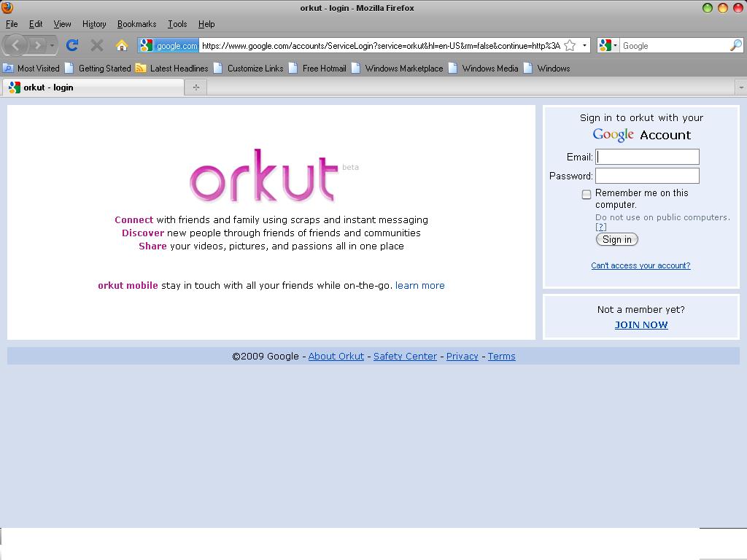
Task: Open the Privacy footer link
Action: pyautogui.click(x=462, y=356)
